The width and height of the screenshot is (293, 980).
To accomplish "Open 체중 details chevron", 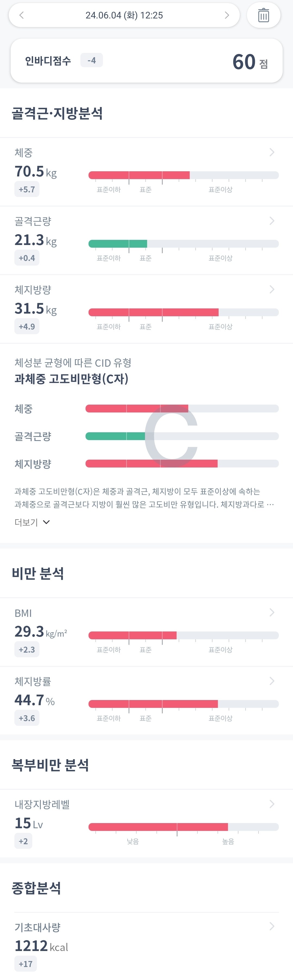I will [x=272, y=152].
